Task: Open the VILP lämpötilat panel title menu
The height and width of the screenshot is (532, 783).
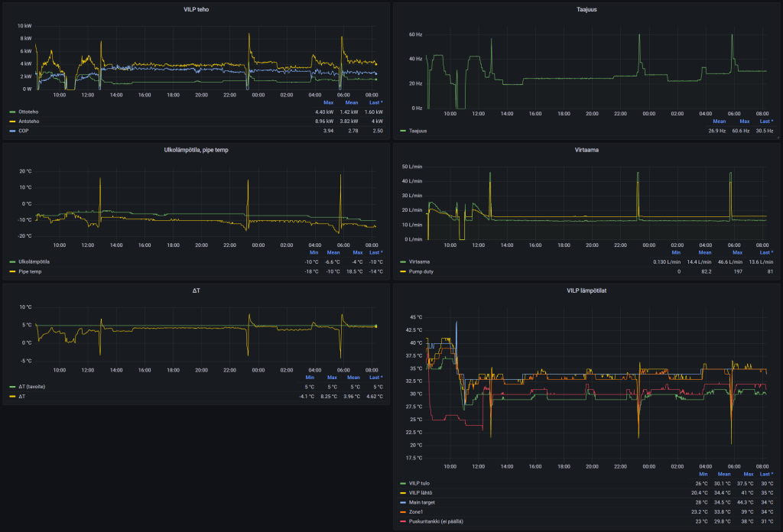Action: (587, 290)
